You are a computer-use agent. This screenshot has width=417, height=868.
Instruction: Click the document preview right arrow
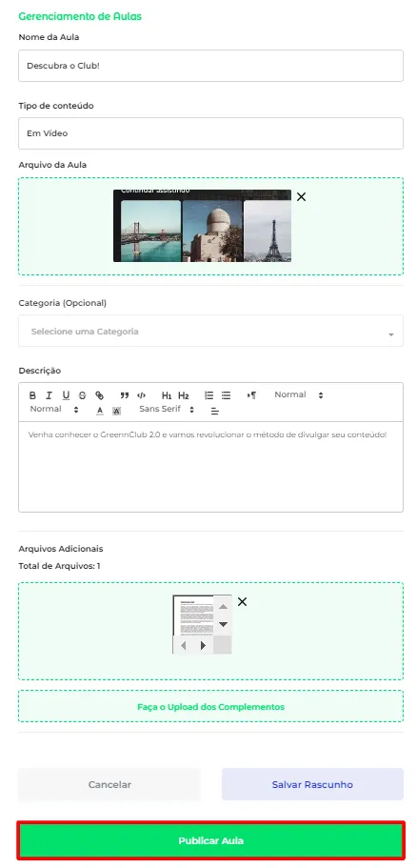pyautogui.click(x=203, y=645)
